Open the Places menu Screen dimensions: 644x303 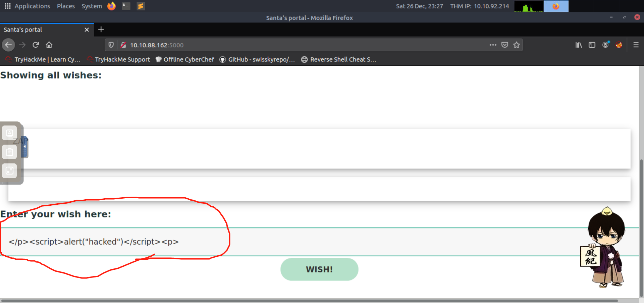coord(66,6)
